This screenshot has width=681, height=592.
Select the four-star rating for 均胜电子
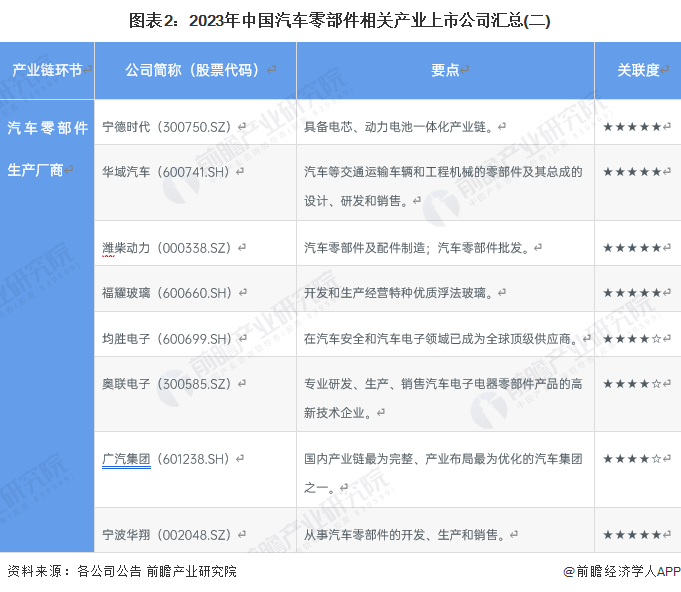(631, 339)
